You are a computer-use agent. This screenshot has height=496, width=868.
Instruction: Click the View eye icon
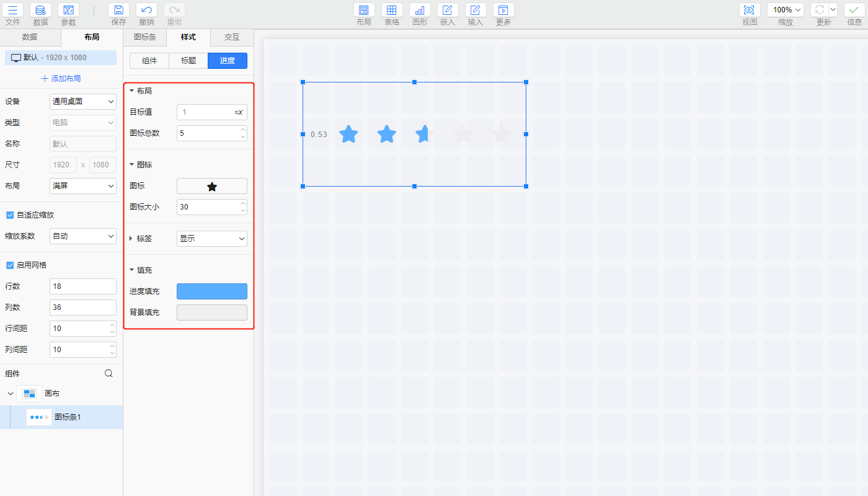750,11
